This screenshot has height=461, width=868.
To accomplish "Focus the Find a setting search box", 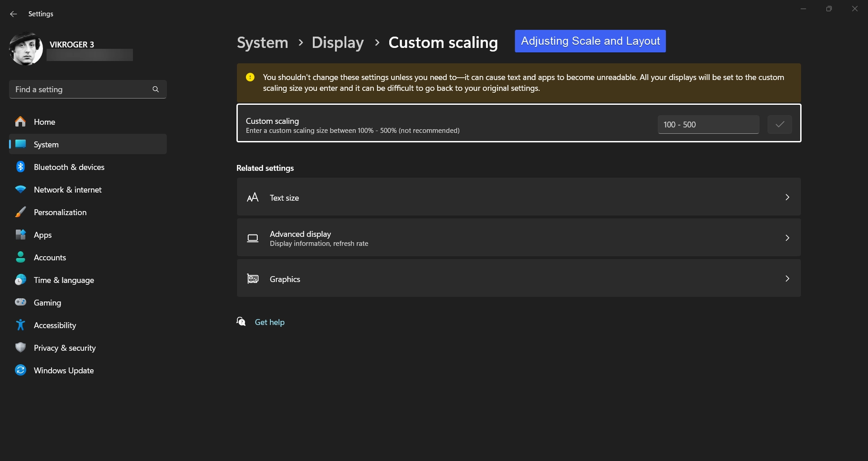I will (x=88, y=89).
